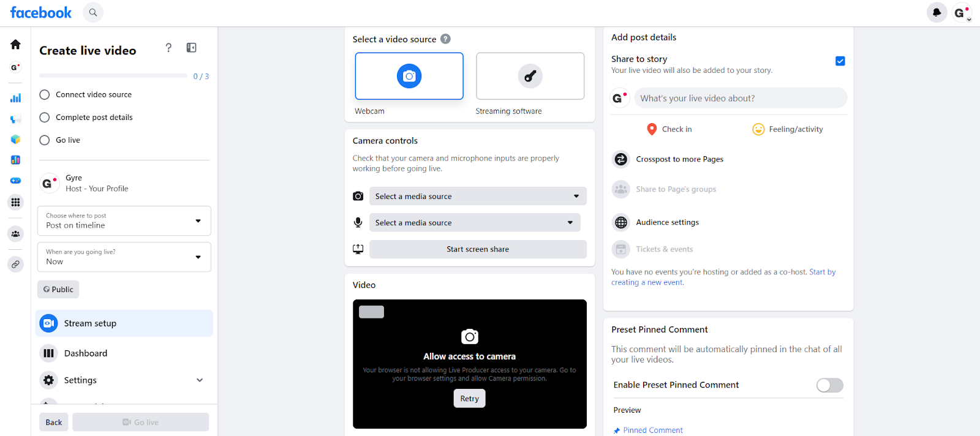Click the Facebook home icon in sidebar
The height and width of the screenshot is (436, 980).
(15, 44)
